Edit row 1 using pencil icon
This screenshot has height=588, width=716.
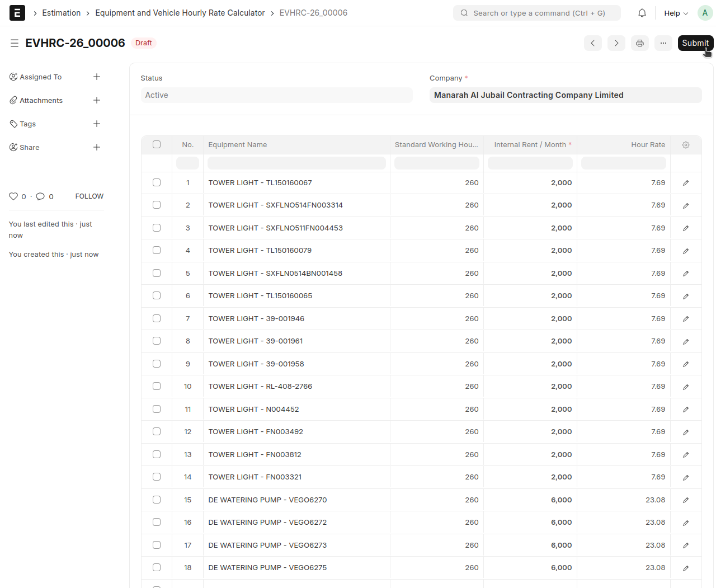pyautogui.click(x=686, y=183)
